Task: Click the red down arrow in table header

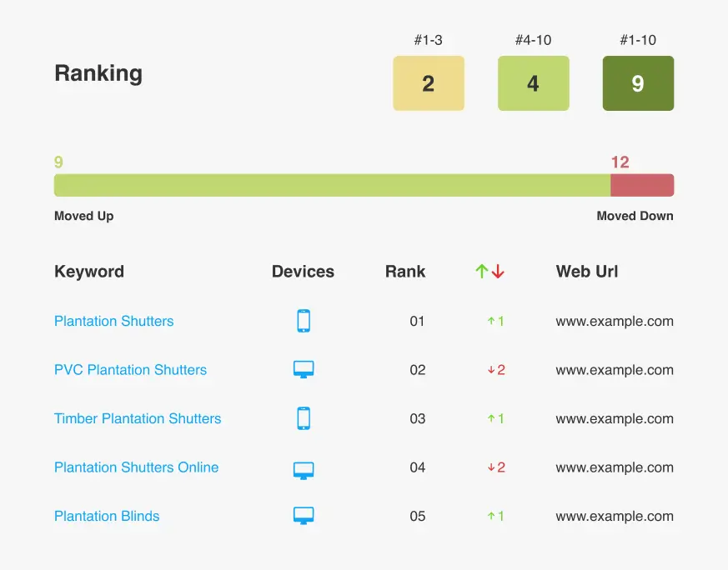Action: coord(498,272)
